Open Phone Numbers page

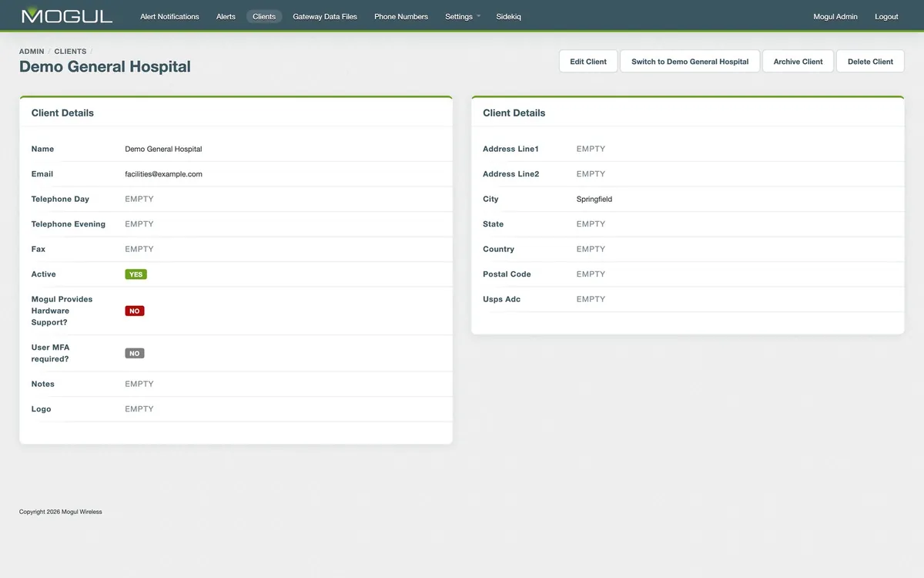click(x=401, y=16)
